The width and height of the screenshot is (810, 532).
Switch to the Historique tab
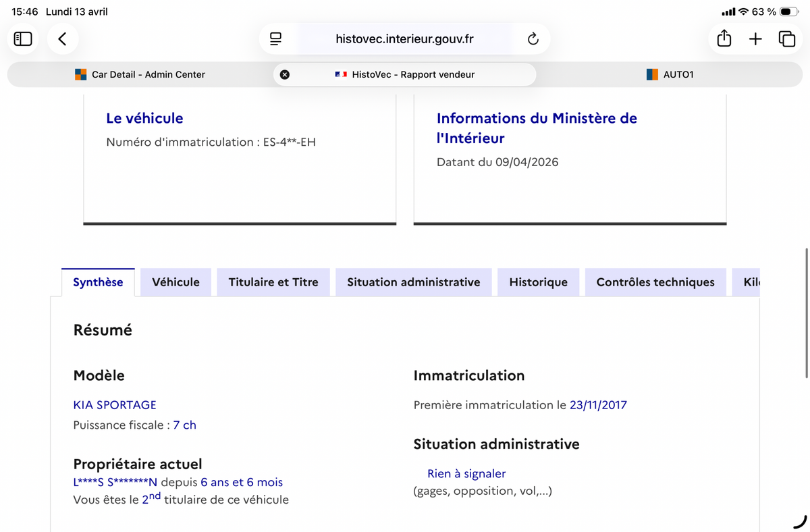(538, 282)
